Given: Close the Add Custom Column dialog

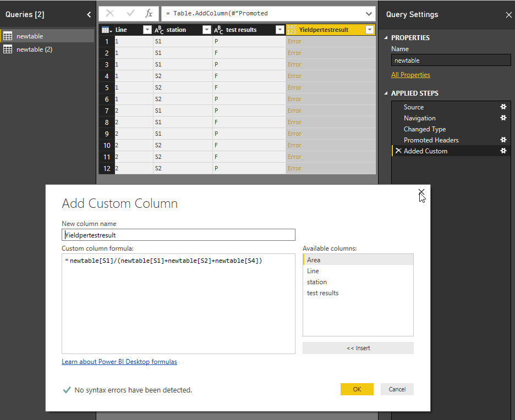Looking at the screenshot, I should click(421, 192).
